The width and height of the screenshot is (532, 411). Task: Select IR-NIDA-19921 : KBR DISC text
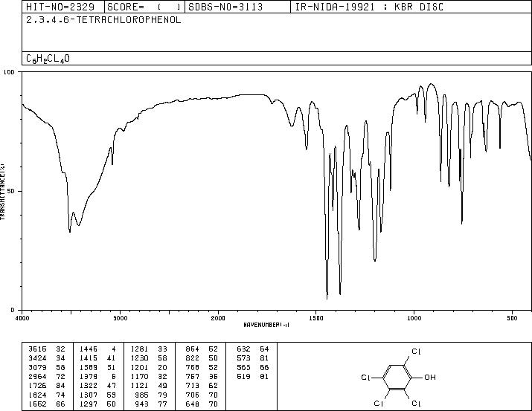click(369, 7)
